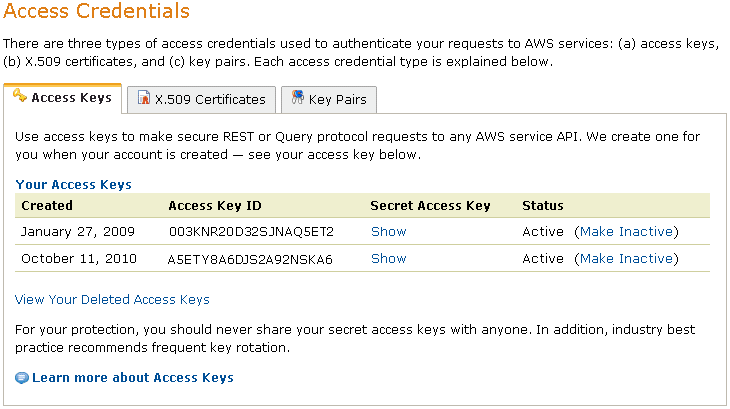Viewport: 730px width, 409px height.
Task: Switch to the X.509 Certificates tab
Action: pos(210,100)
